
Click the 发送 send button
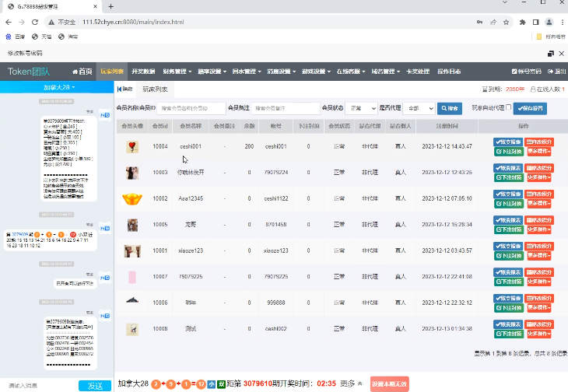click(95, 386)
